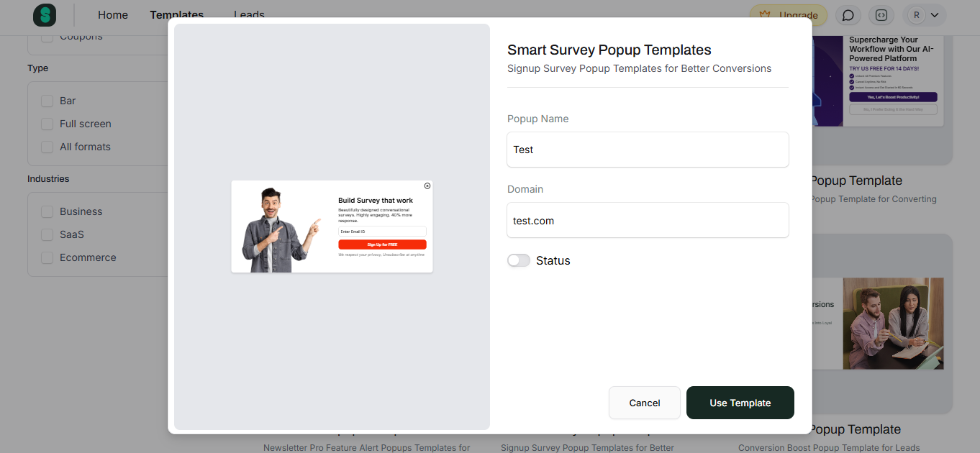Click inside the Popup Name field

[647, 150]
